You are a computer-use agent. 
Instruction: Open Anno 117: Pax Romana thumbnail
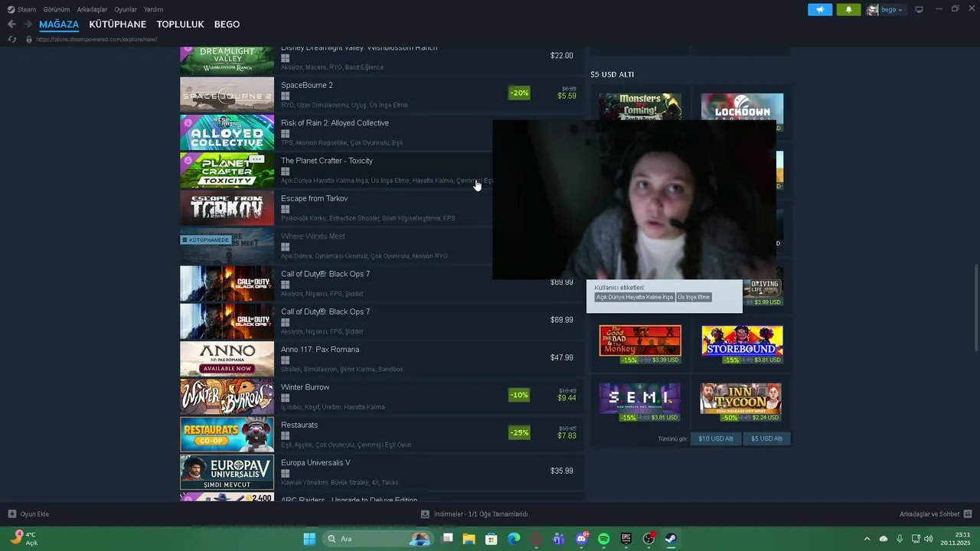(x=227, y=359)
